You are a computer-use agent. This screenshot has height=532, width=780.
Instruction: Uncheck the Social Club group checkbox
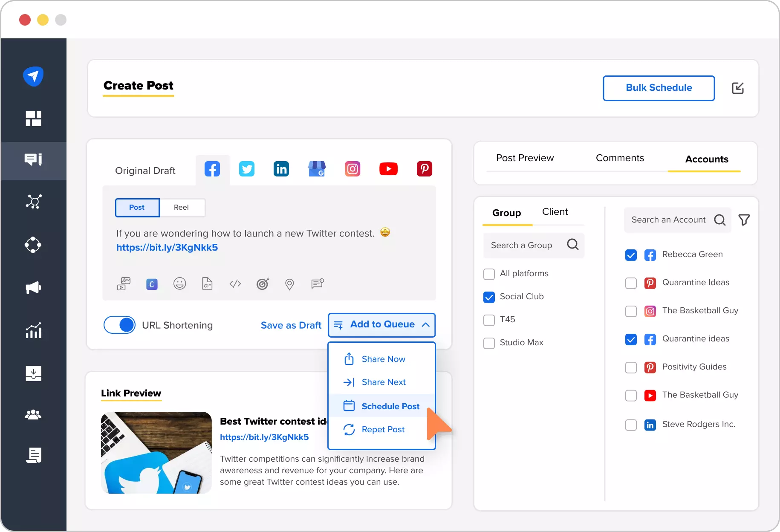coord(489,297)
